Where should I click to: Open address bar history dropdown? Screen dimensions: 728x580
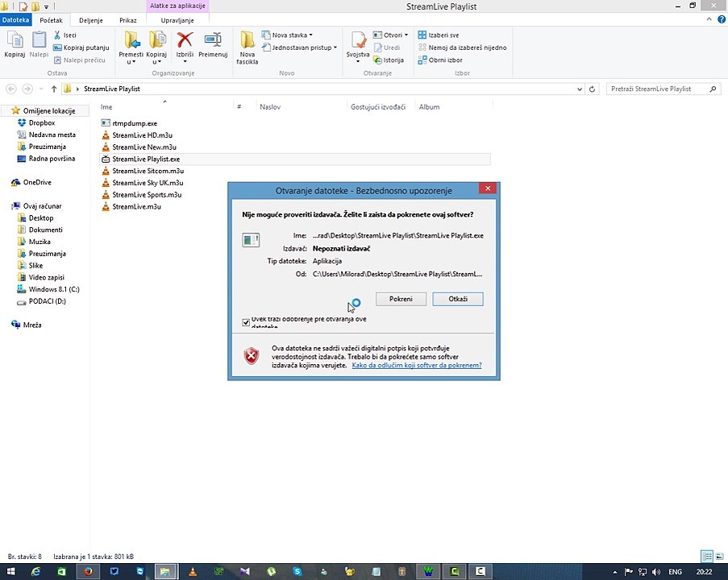point(580,89)
